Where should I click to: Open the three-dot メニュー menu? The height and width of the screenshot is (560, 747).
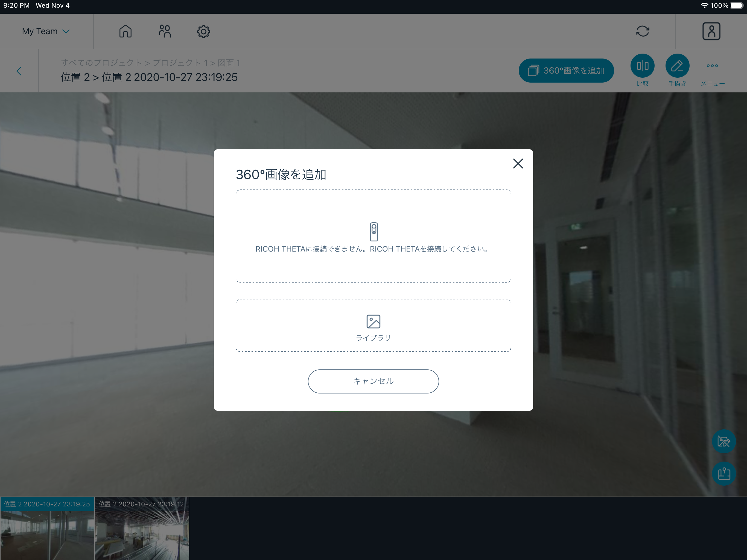click(x=712, y=66)
